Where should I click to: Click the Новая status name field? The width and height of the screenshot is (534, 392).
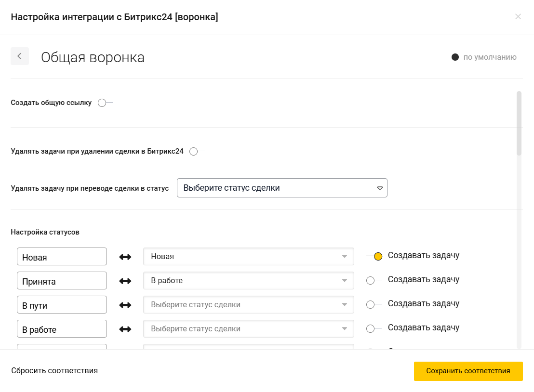click(x=62, y=257)
